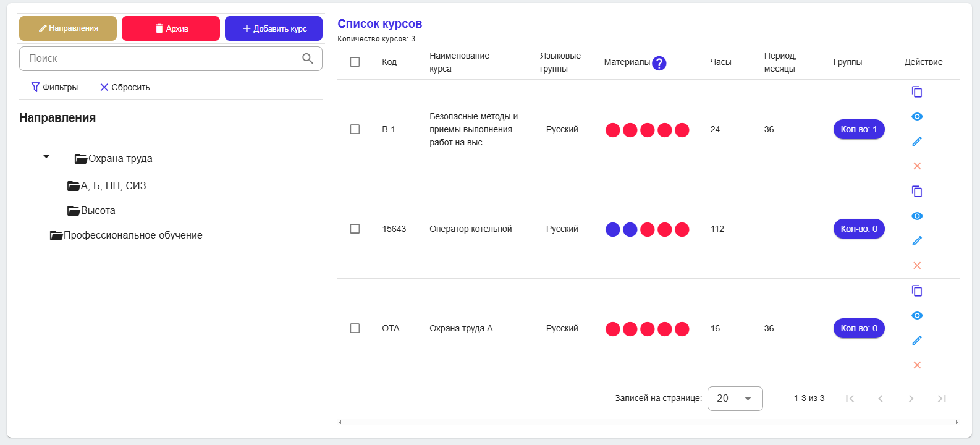Edit the B-1 course with pencil icon
This screenshot has width=980, height=445.
(917, 142)
